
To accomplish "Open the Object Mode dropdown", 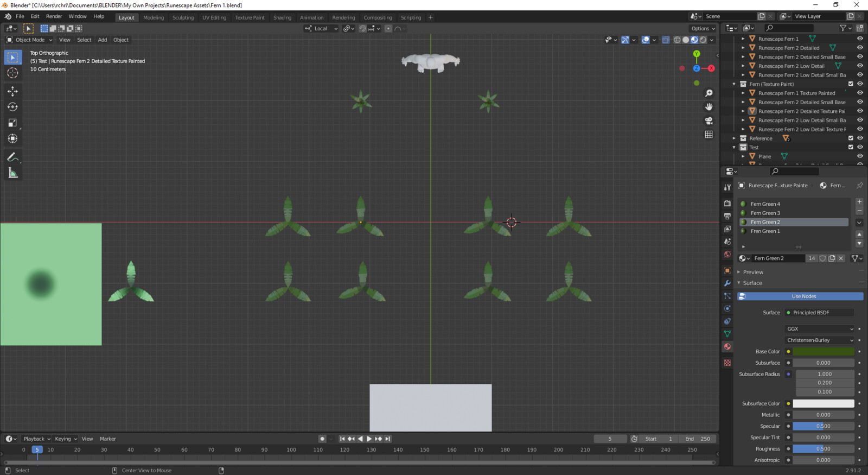I will (x=29, y=40).
